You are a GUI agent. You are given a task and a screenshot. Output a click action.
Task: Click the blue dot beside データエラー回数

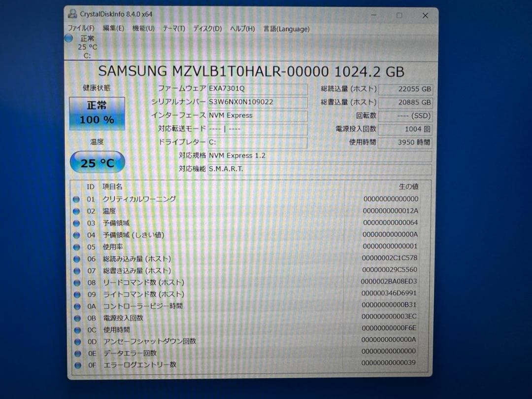click(77, 353)
